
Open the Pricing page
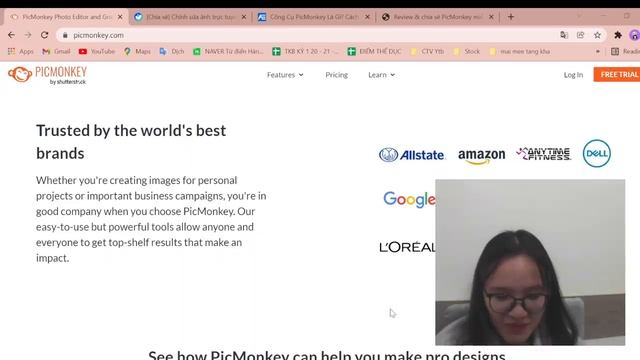[337, 75]
